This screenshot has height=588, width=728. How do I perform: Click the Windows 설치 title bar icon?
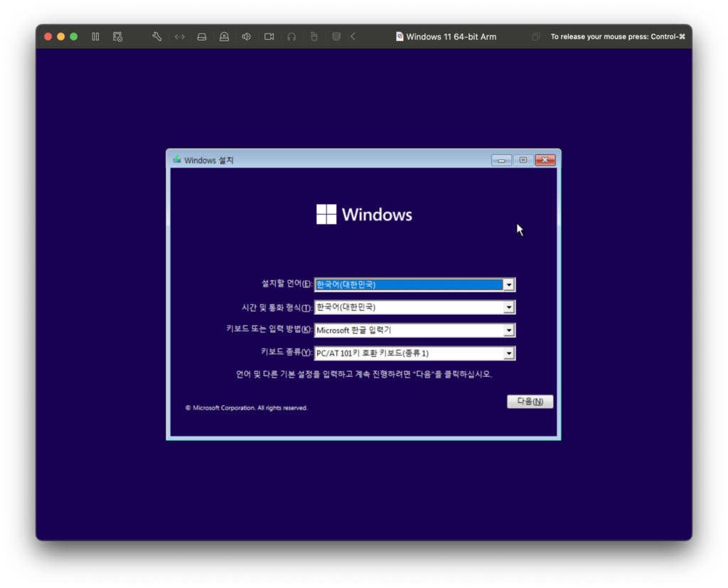point(176,160)
